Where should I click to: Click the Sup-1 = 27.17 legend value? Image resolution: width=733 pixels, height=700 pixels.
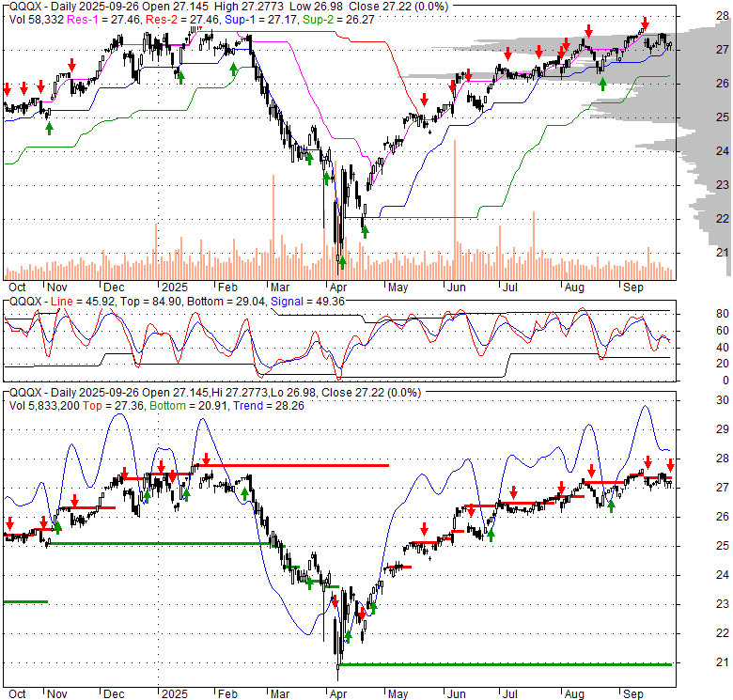(x=261, y=20)
